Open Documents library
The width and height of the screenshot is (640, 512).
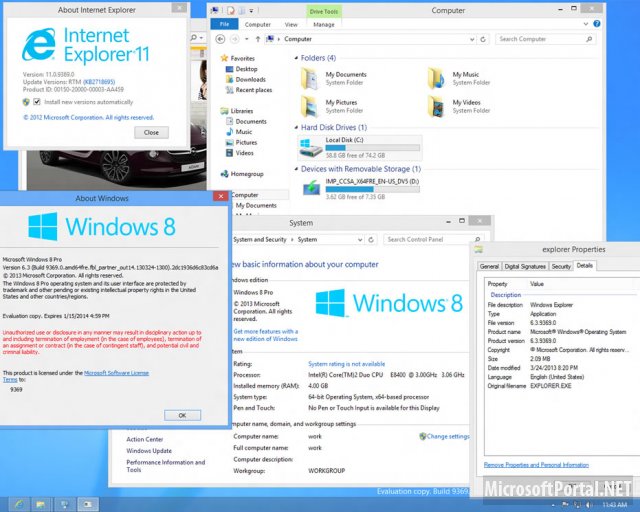(251, 121)
